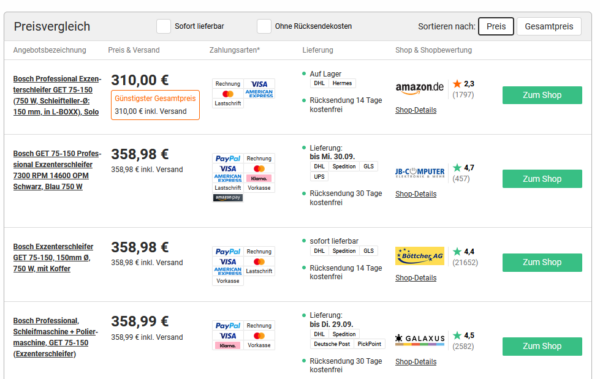Click the PayPal icon in JB-Computer offer

tap(228, 158)
